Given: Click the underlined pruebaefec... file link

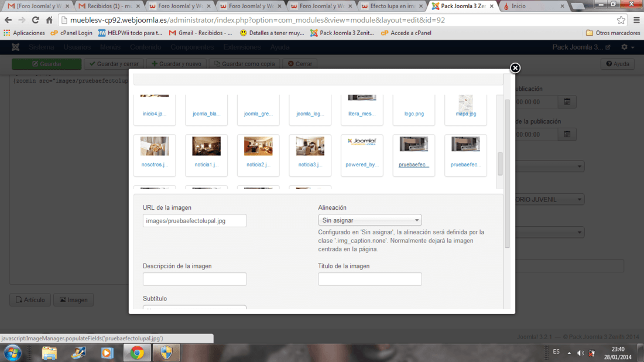Looking at the screenshot, I should [x=413, y=165].
